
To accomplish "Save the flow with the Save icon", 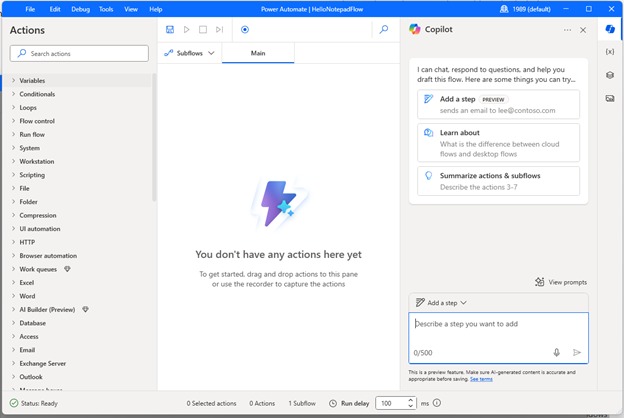I will (x=170, y=29).
